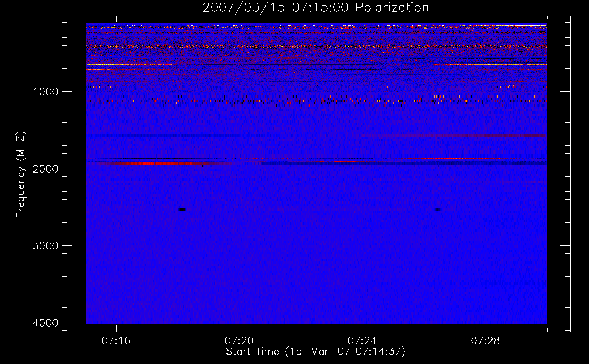Click the dark spot near 07:26 at 2500 MHz
The image size is (589, 364).
pos(438,209)
